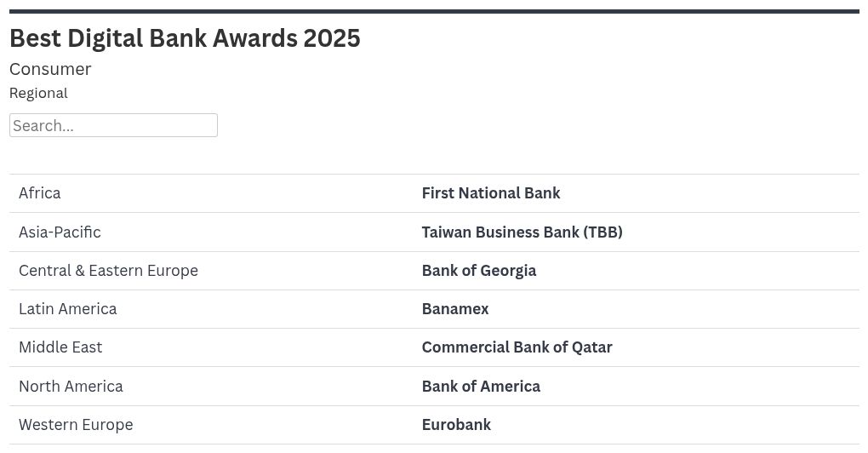Click the Banamex winner name
This screenshot has height=453, width=868.
click(455, 309)
